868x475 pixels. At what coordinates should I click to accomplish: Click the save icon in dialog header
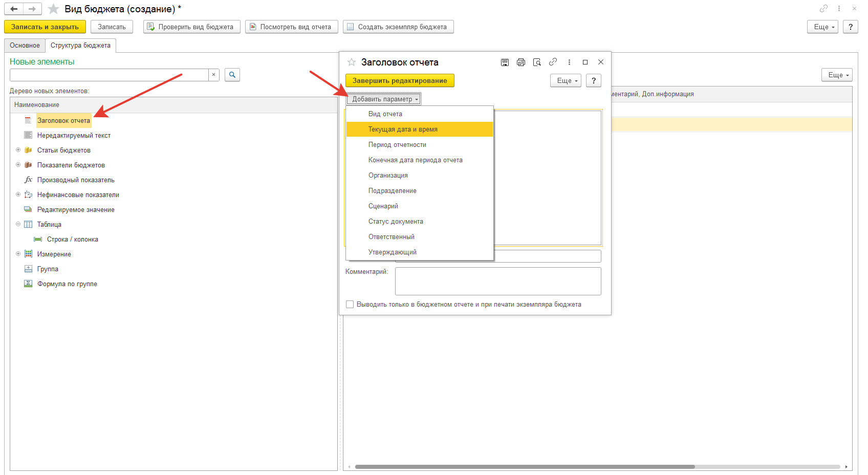(505, 62)
